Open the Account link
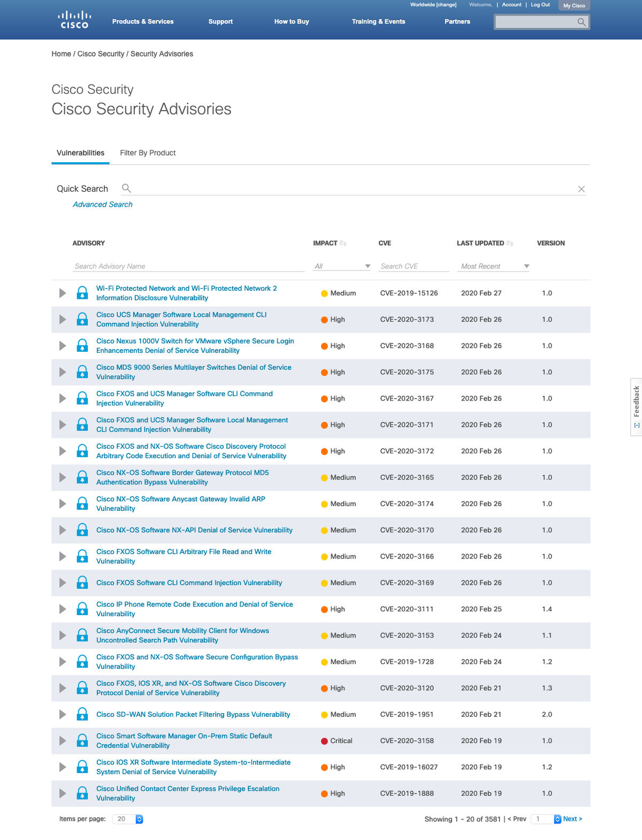642x840 pixels. [x=511, y=4]
